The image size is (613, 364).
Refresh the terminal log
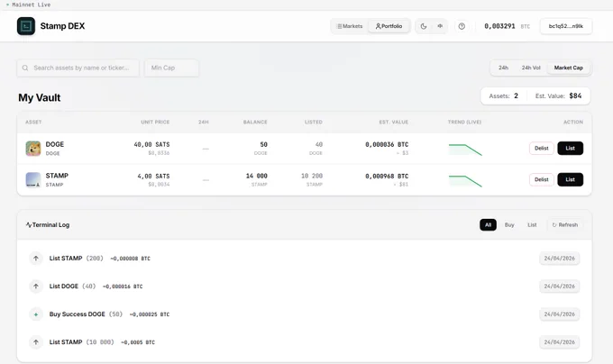(565, 225)
